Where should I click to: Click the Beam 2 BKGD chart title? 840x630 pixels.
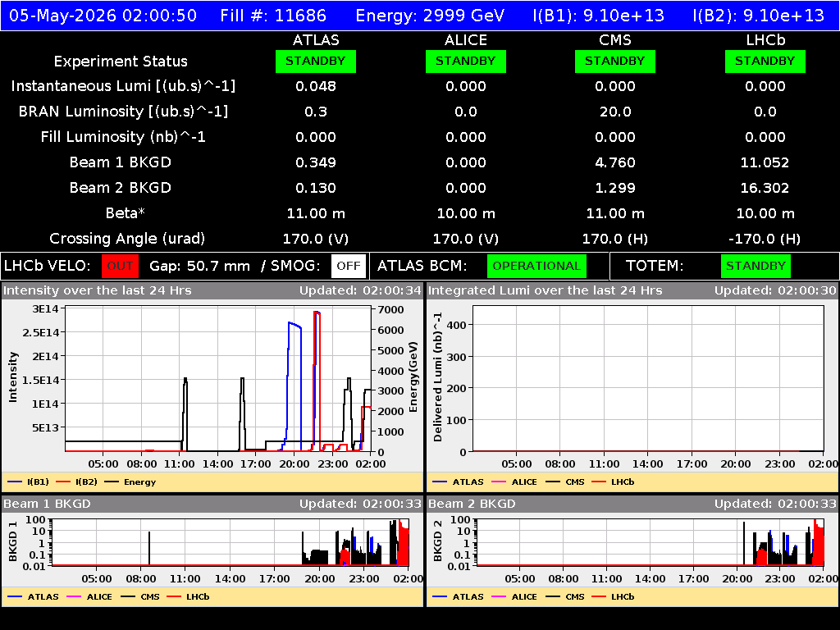click(472, 504)
